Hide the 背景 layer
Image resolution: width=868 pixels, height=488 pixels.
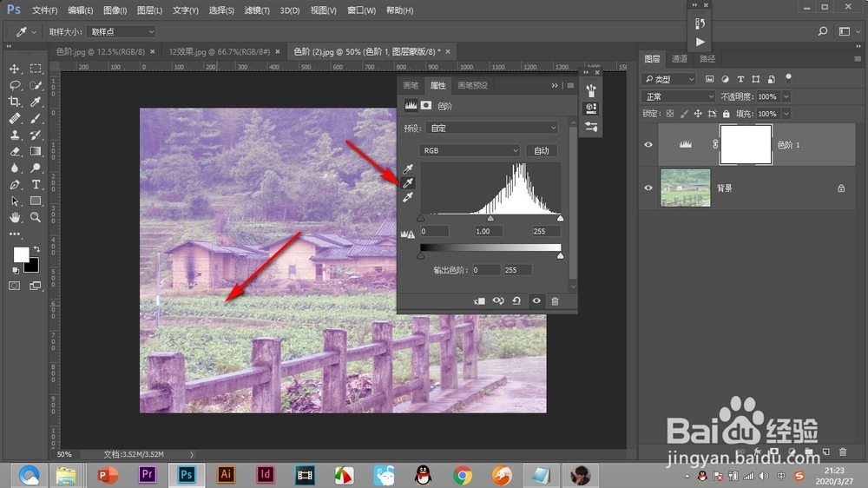[x=648, y=188]
